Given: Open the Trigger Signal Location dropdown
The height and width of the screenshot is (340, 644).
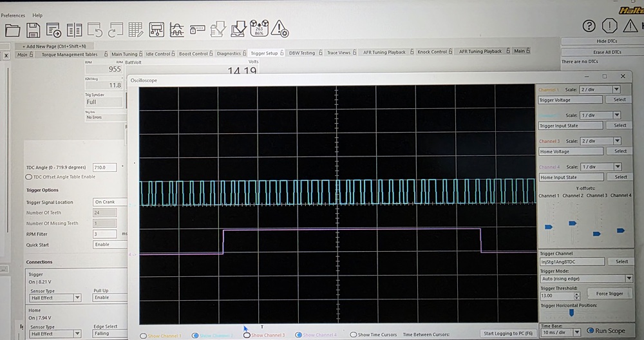Looking at the screenshot, I should 110,202.
